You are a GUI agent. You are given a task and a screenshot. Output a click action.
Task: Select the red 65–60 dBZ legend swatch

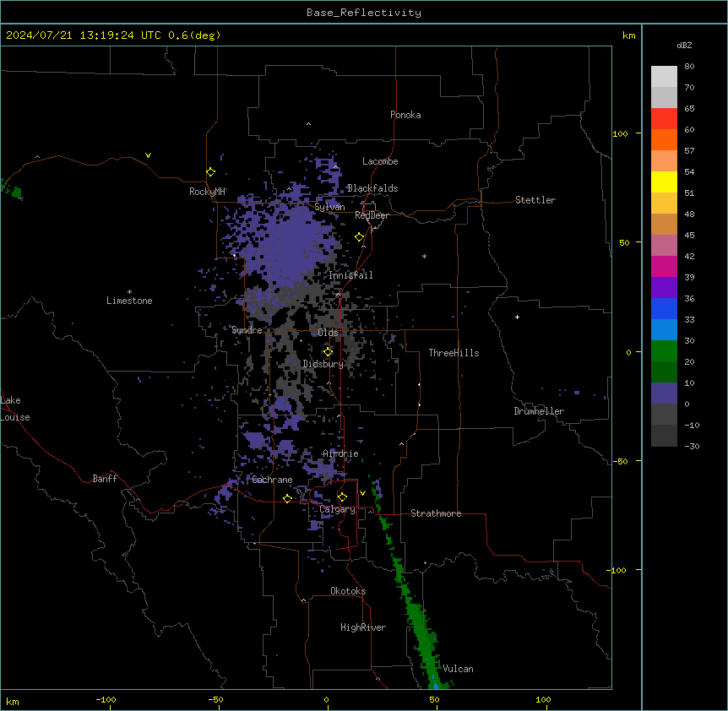pyautogui.click(x=664, y=119)
